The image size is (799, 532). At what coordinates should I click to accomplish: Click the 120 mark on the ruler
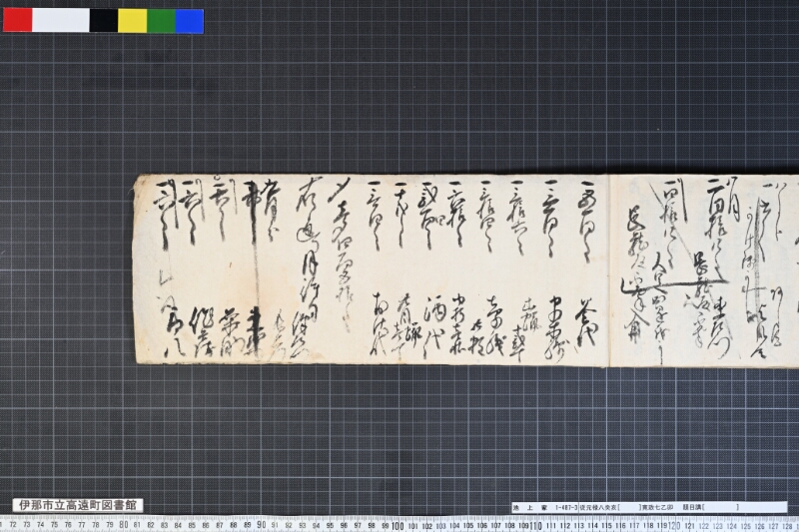point(673,525)
